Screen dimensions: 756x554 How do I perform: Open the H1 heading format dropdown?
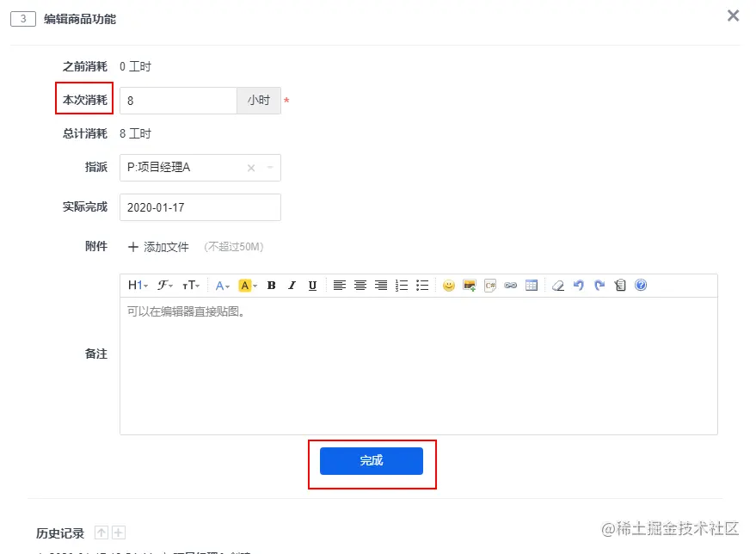pyautogui.click(x=138, y=286)
